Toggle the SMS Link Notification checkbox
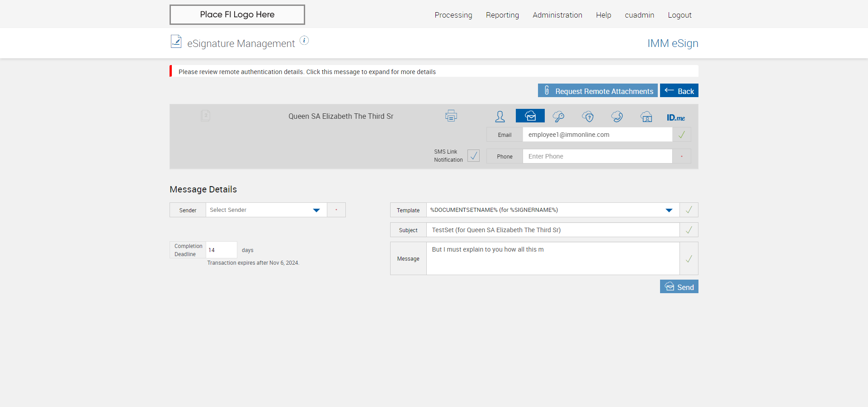Image resolution: width=868 pixels, height=407 pixels. 473,156
